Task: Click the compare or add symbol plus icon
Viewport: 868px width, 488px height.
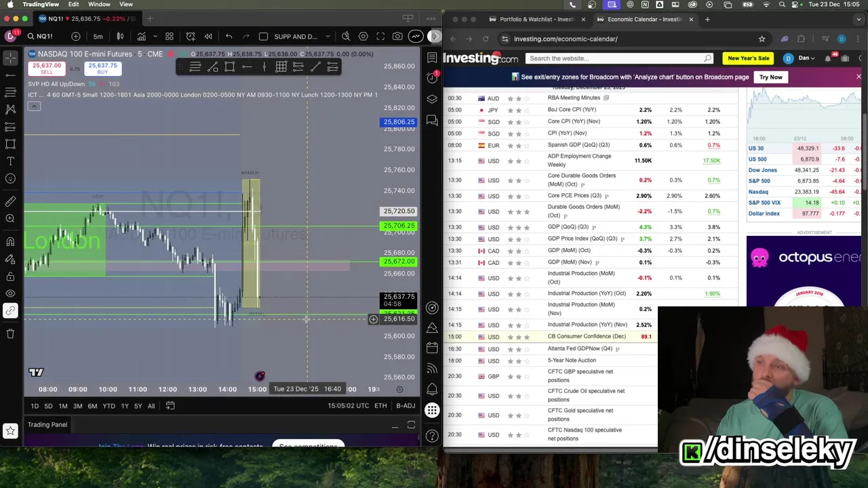Action: pyautogui.click(x=76, y=36)
